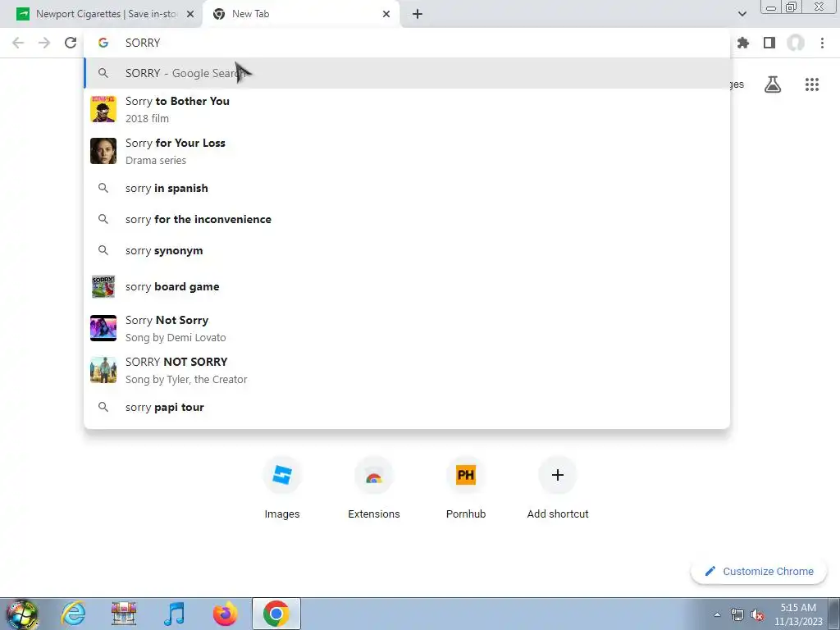Image resolution: width=840 pixels, height=630 pixels.
Task: Select Sorry Not Sorry by Demi Lovato
Action: (x=407, y=328)
